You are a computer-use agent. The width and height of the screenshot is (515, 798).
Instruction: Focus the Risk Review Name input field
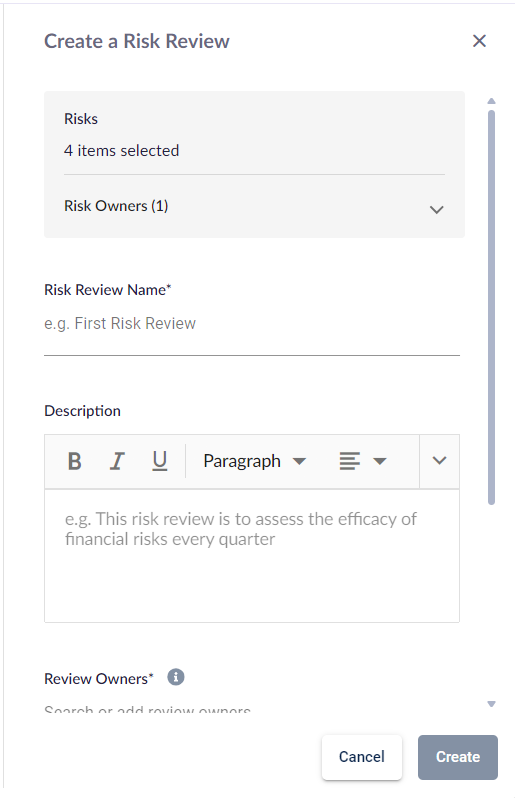pos(252,324)
